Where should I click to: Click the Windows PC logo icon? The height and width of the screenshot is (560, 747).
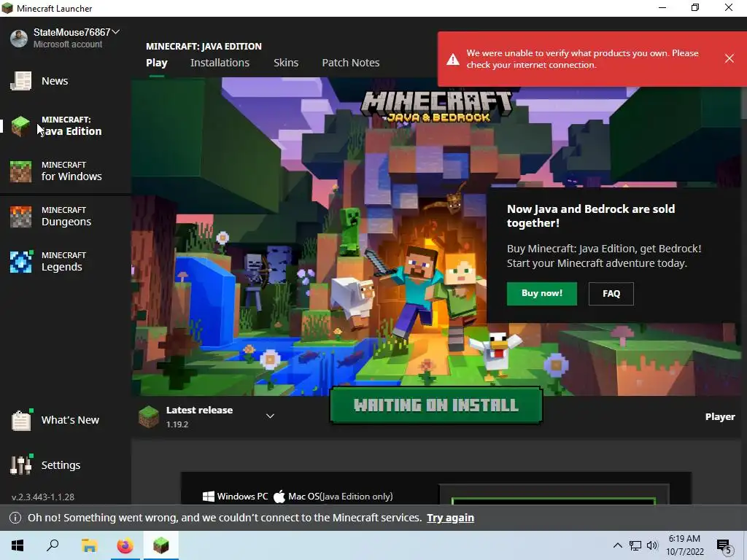pos(208,497)
